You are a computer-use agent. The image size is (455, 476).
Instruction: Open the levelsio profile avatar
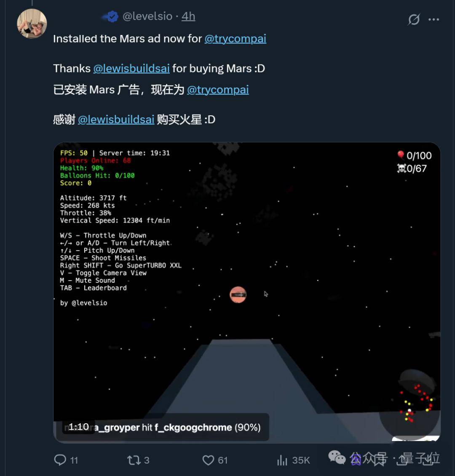32,24
